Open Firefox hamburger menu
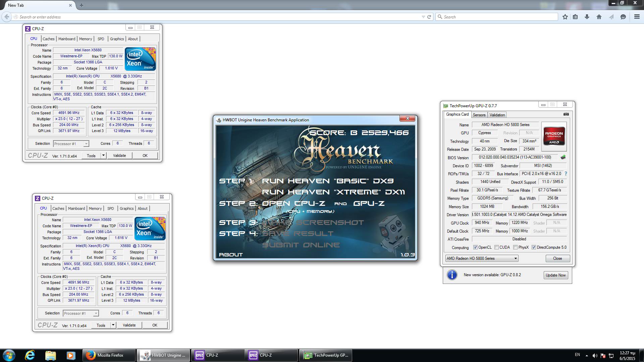Screen dimensions: 644x362 pyautogui.click(x=637, y=17)
